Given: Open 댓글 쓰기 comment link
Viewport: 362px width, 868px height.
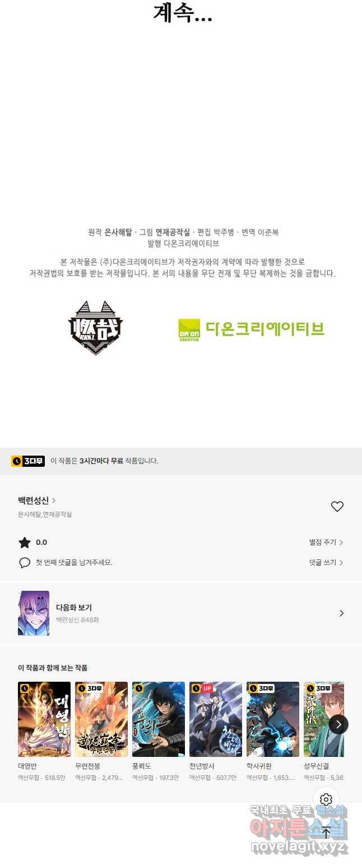Looking at the screenshot, I should coord(326,563).
